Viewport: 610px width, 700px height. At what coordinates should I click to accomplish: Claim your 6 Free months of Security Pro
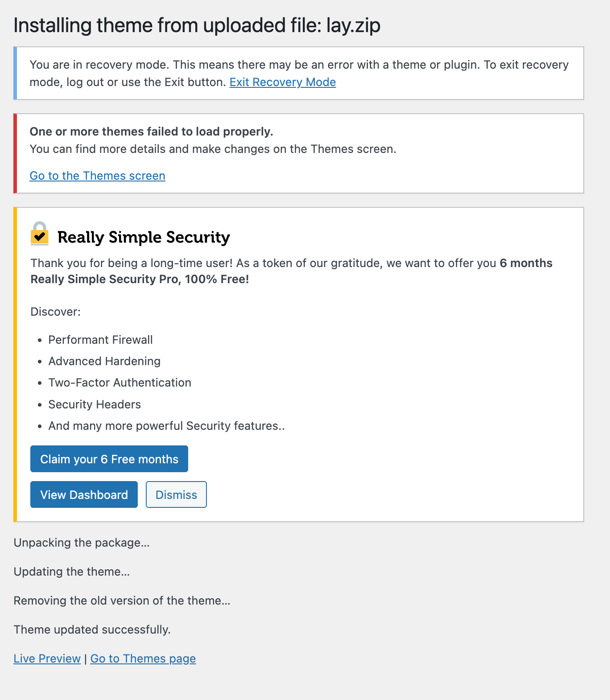point(109,459)
